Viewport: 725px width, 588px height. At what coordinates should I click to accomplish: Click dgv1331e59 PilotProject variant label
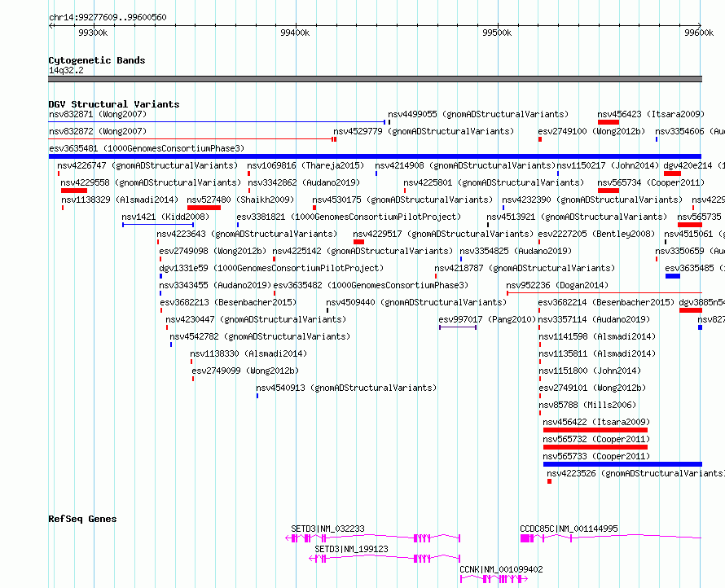pyautogui.click(x=271, y=268)
